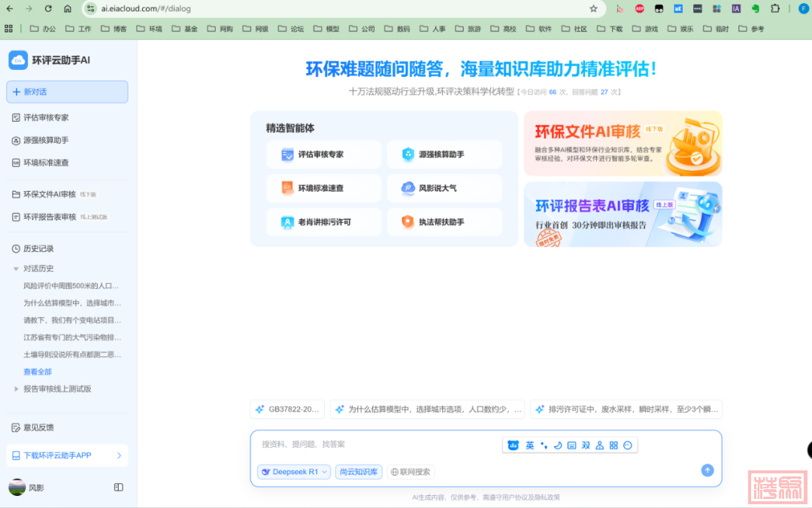
Task: Expand the 报告审核线上测试版 section
Action: [17, 389]
